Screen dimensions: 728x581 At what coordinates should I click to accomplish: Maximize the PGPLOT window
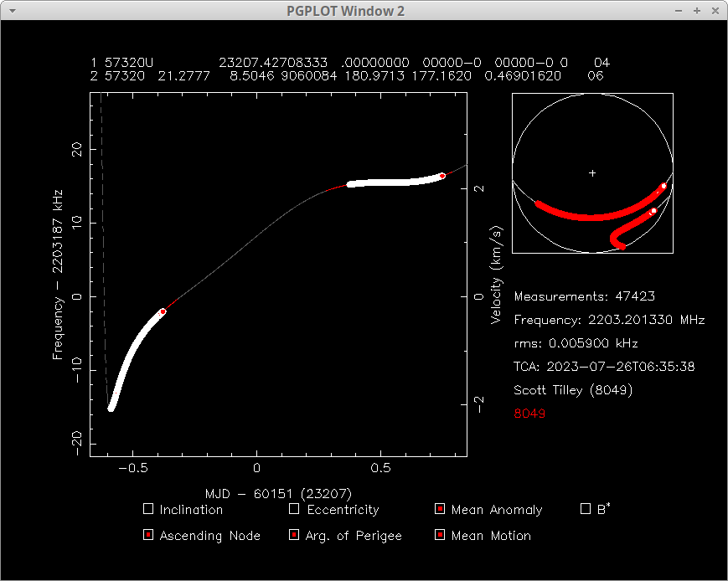[x=697, y=11]
